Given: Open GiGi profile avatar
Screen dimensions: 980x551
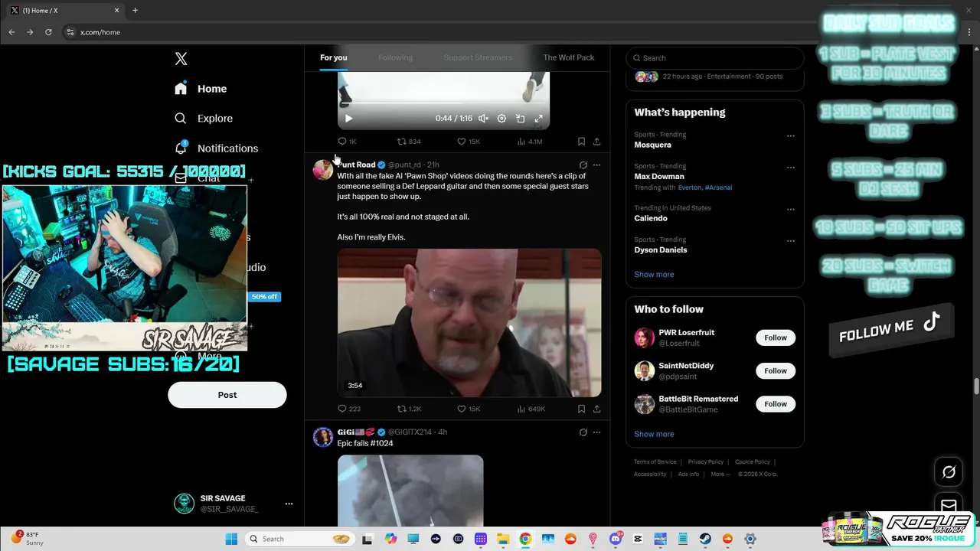Looking at the screenshot, I should point(323,437).
